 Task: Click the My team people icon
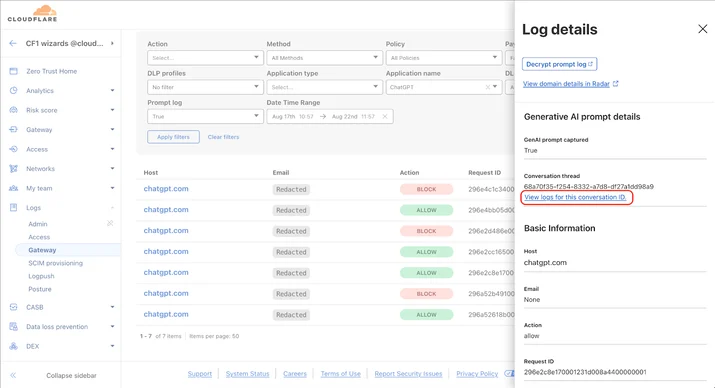tap(14, 188)
